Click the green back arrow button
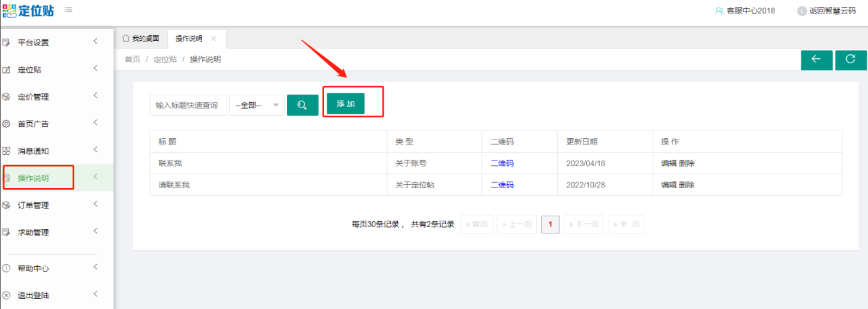The image size is (868, 309). click(816, 59)
